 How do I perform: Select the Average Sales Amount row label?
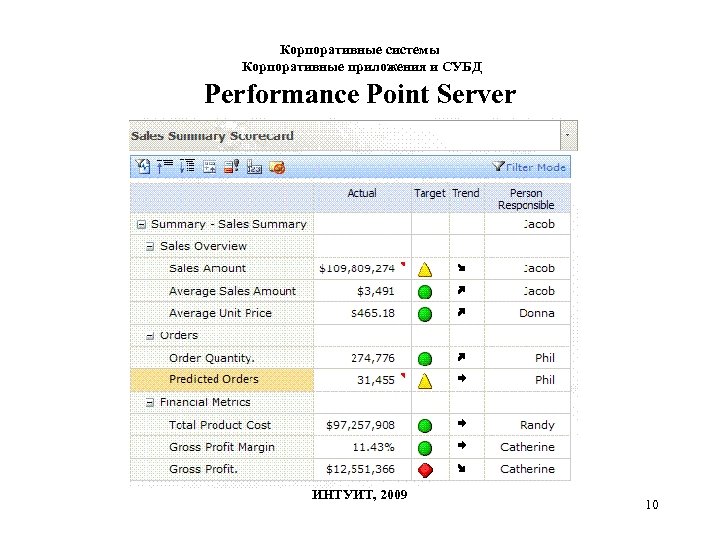[x=232, y=291]
